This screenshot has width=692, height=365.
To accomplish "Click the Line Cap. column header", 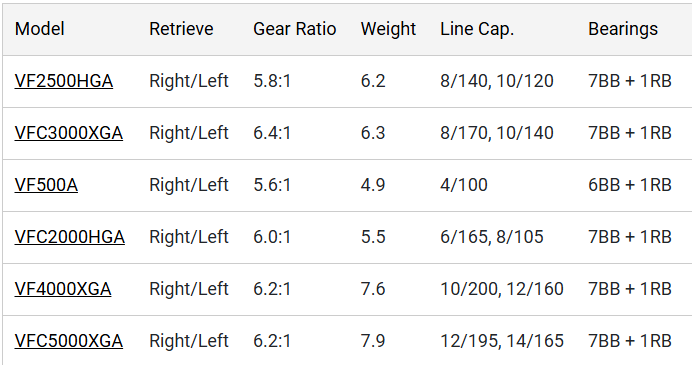I will [x=477, y=29].
